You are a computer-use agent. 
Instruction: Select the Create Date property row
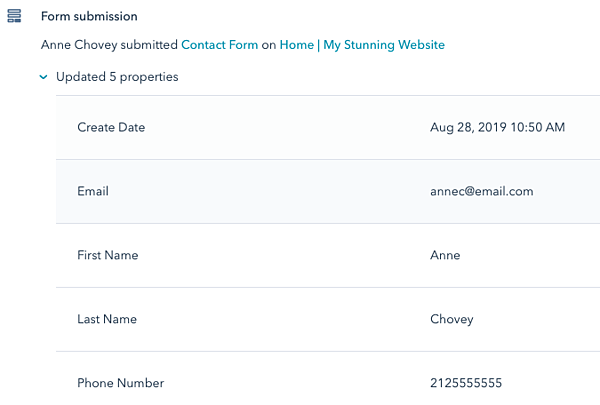(x=328, y=127)
